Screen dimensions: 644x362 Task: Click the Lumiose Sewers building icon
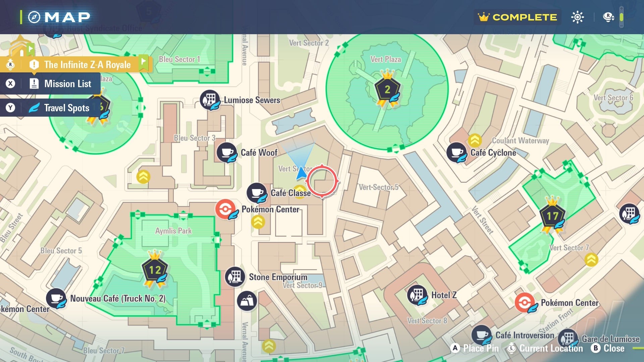210,100
